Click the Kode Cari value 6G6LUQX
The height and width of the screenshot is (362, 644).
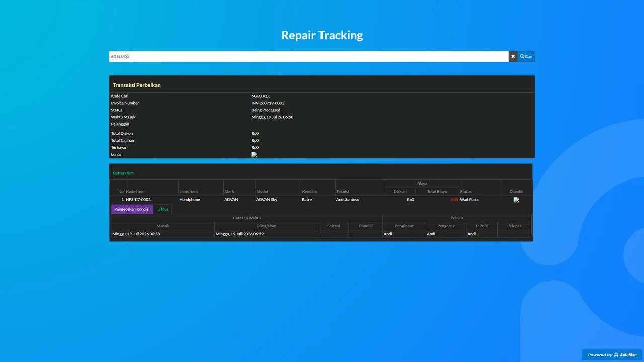(261, 96)
